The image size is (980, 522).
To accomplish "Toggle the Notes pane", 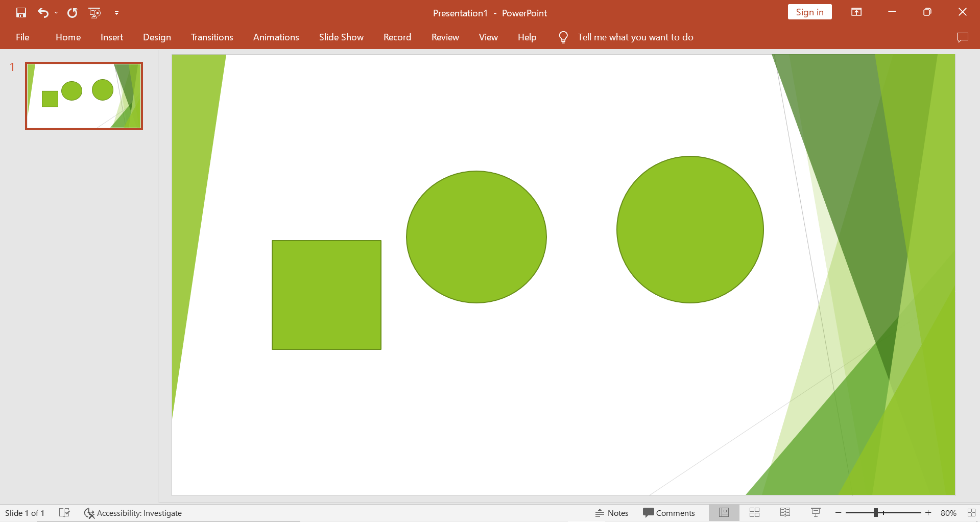I will point(612,513).
